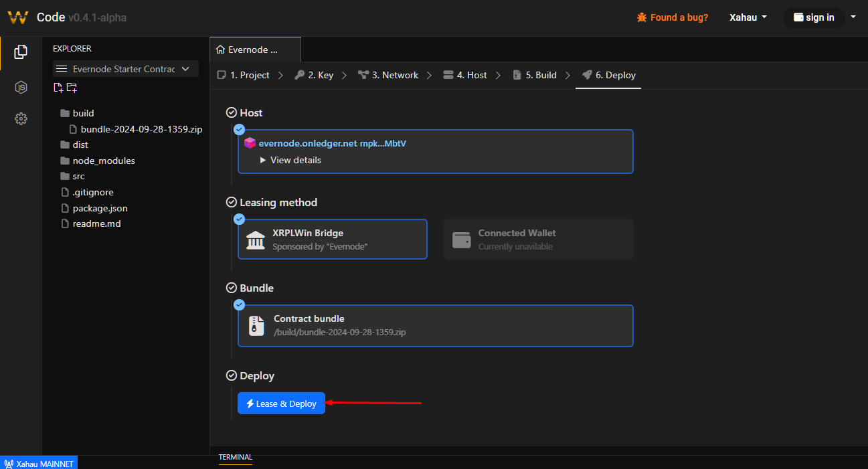Click the Xahau MAINNET status button

(39, 463)
